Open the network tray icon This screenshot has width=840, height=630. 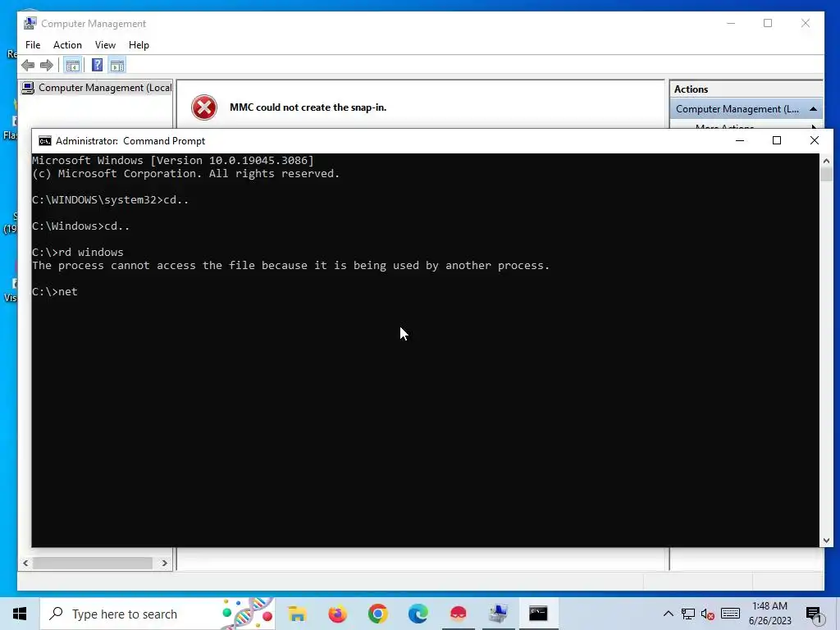[x=688, y=614]
